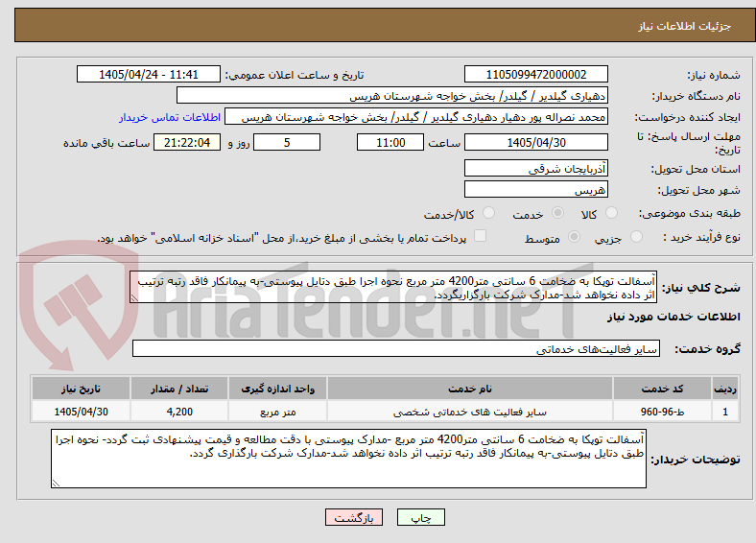Image resolution: width=756 pixels, height=543 pixels.
Task: Click the چاپ print button
Action: (x=421, y=517)
